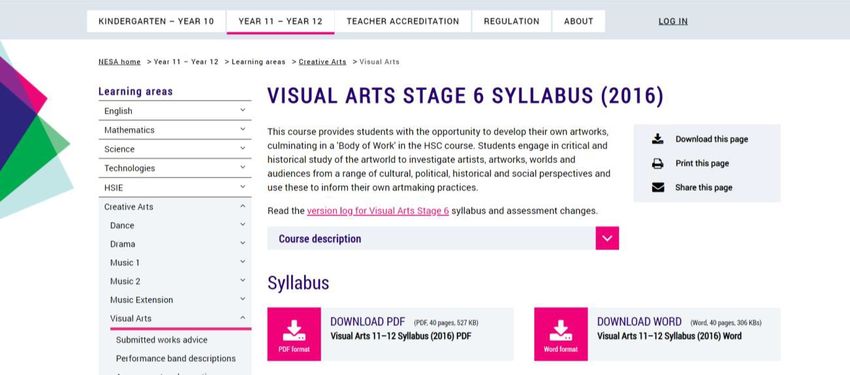Click the Share this page text
Image resolution: width=850 pixels, height=375 pixels.
pos(704,188)
